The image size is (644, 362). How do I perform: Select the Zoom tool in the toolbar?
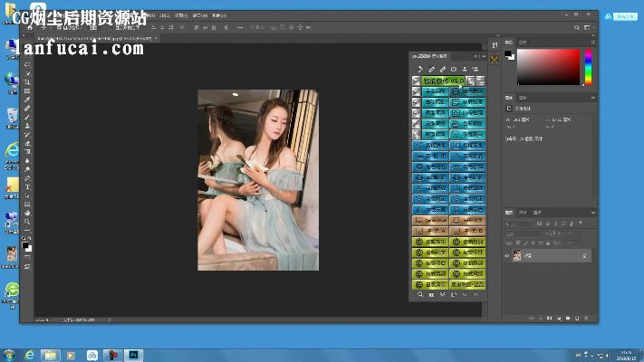coord(28,221)
